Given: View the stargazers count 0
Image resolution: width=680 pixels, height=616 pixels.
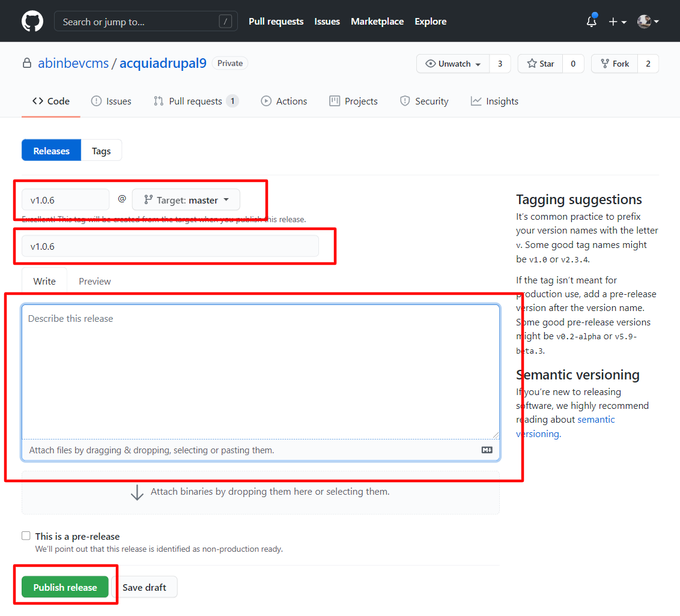Looking at the screenshot, I should (573, 64).
